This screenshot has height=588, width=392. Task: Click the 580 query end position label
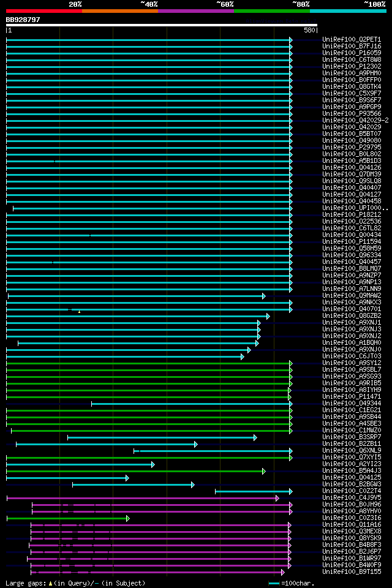pyautogui.click(x=309, y=31)
